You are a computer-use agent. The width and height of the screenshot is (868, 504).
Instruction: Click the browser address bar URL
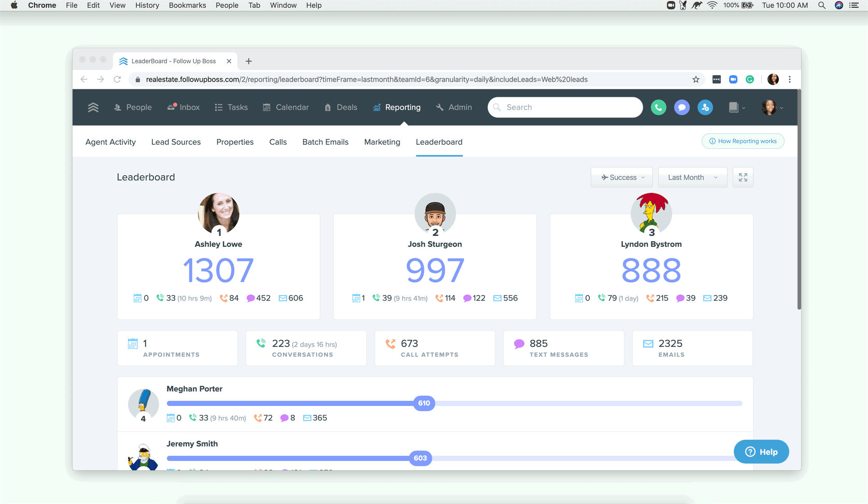pos(367,79)
